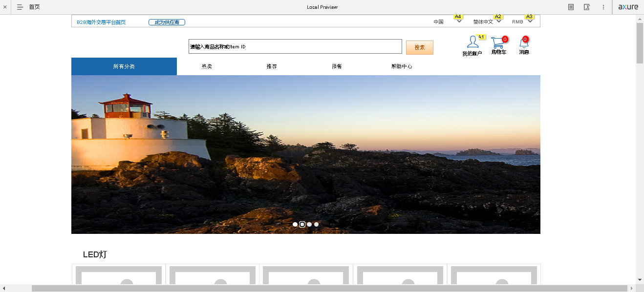Select the fourth carousel dot
The width and height of the screenshot is (644, 292).
point(316,225)
